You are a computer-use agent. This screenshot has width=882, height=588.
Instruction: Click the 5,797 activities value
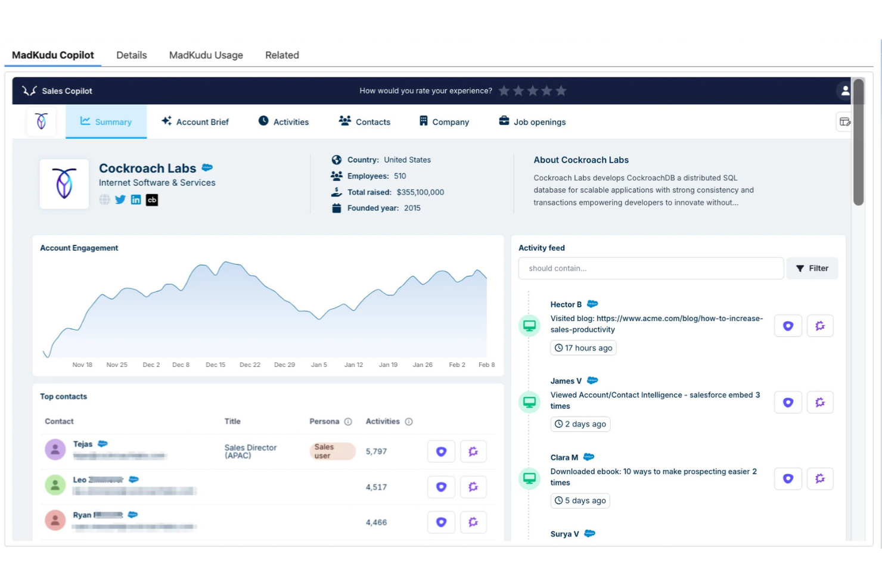point(376,452)
